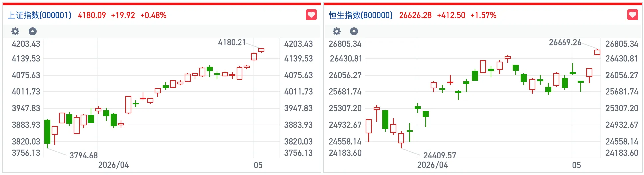The width and height of the screenshot is (644, 175).
Task: Collapse 恒生指数 chart with up-arrow icon
Action: click(354, 31)
